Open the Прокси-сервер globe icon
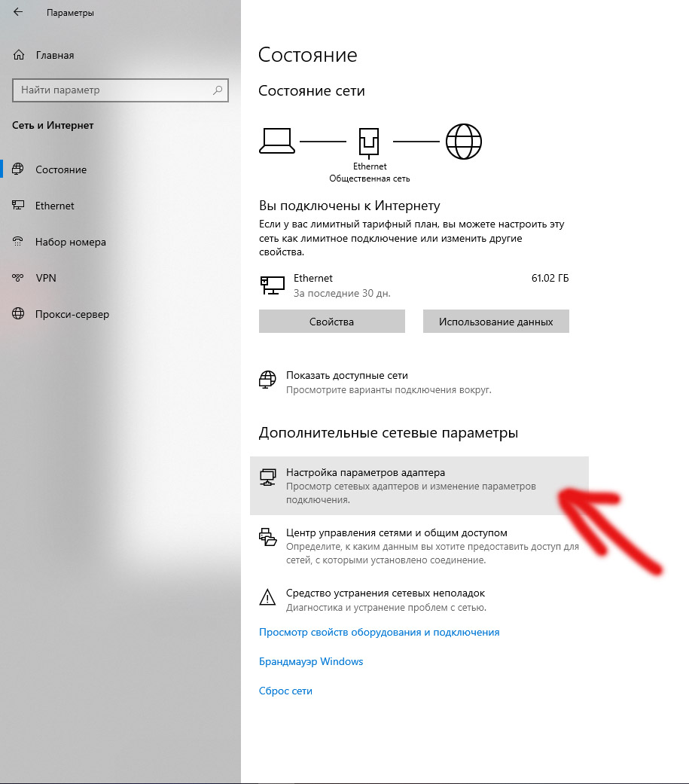689x784 pixels. coord(18,313)
